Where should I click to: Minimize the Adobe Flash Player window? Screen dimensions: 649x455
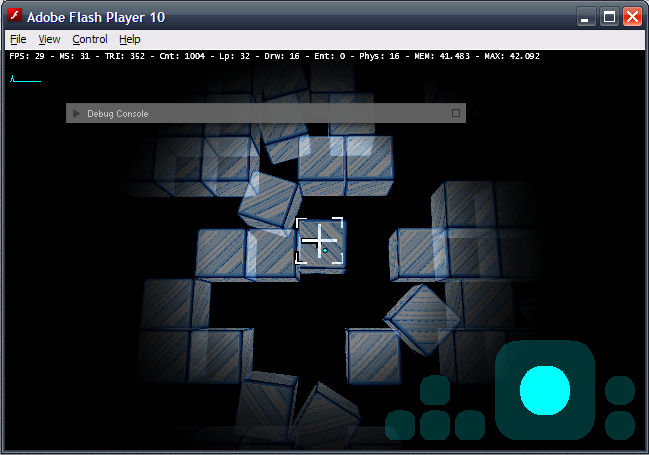point(586,17)
